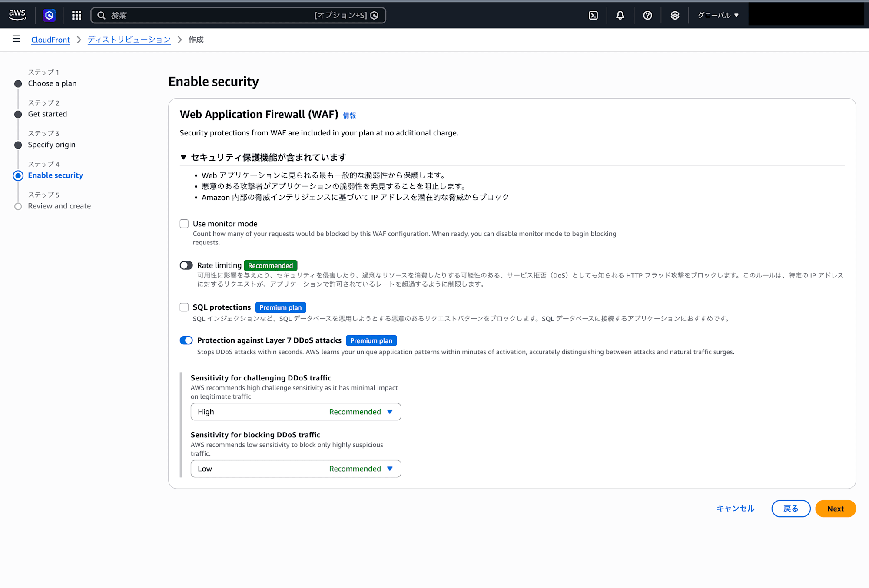Enable the Use monitor mode checkbox
This screenshot has width=869, height=588.
(184, 224)
